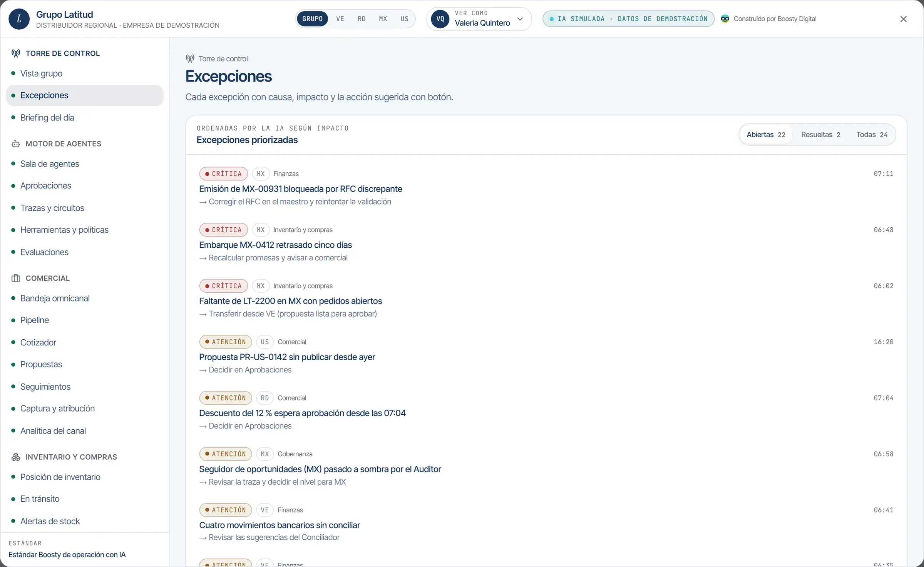Click the Inventario y Compras boxes icon

[16, 457]
